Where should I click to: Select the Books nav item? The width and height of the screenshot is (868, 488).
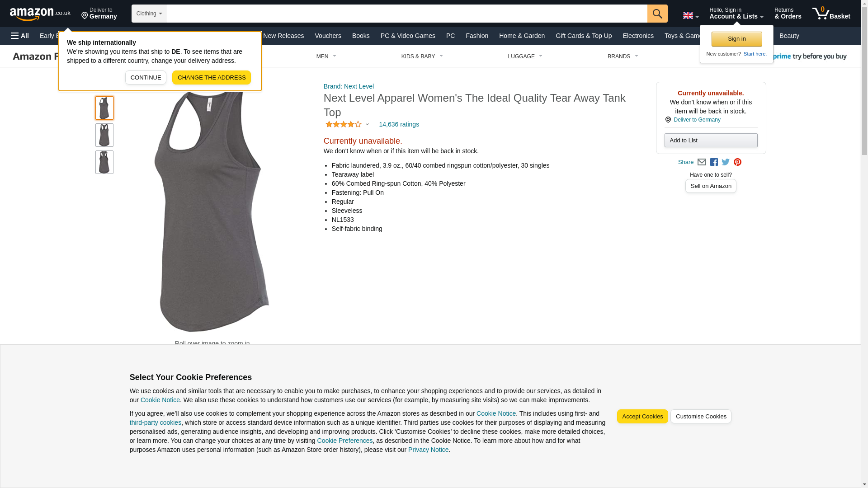pos(361,36)
